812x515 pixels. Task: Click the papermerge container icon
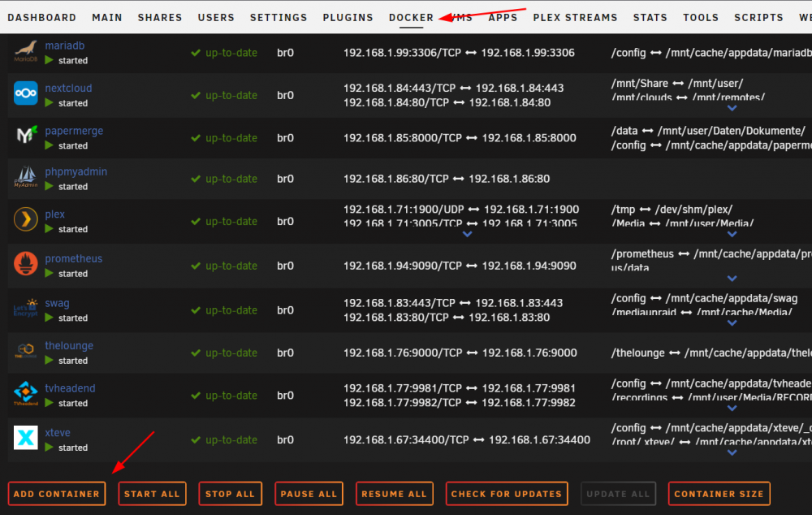[x=26, y=136]
